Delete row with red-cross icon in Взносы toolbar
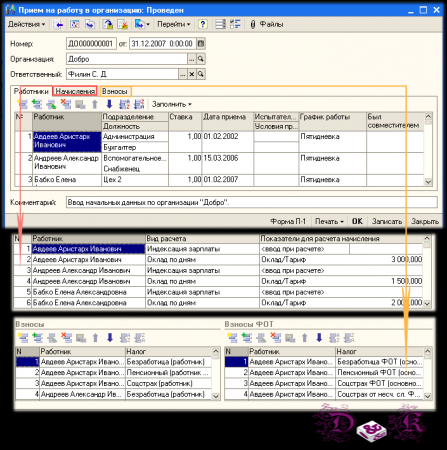 (66, 338)
